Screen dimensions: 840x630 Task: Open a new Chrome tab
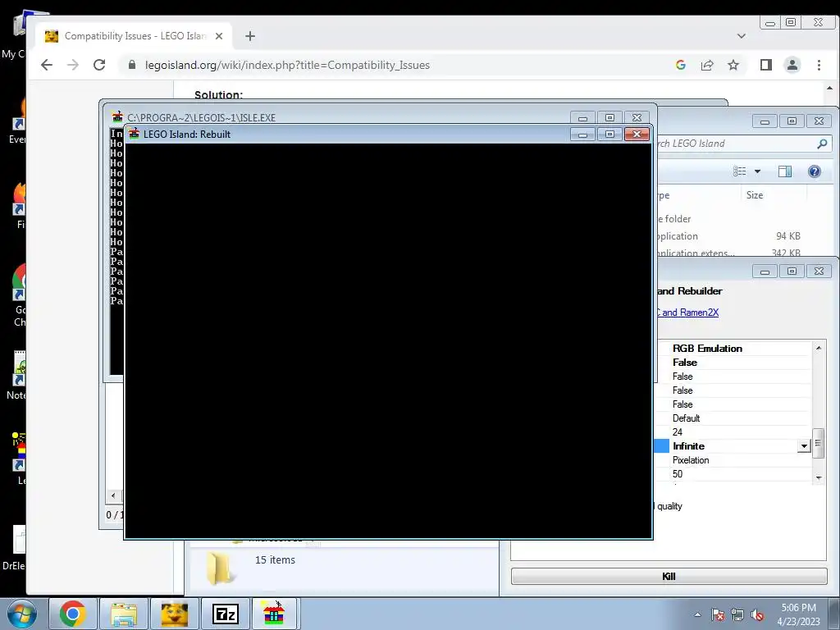click(250, 36)
